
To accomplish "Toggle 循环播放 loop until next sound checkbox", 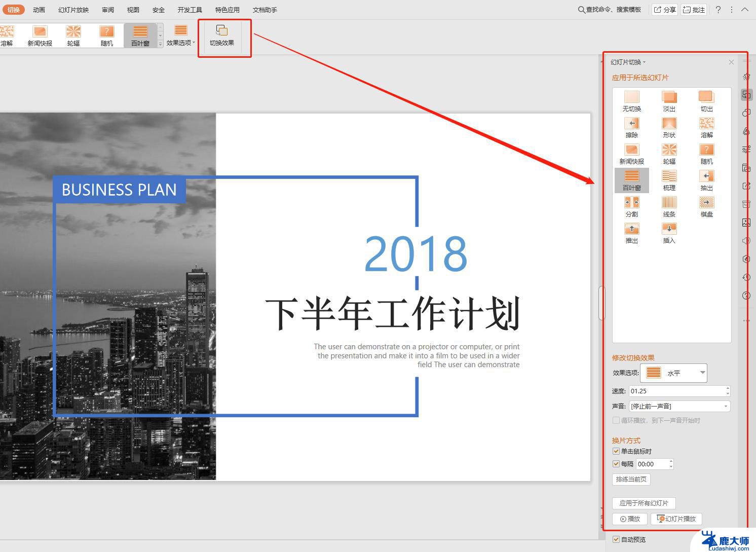I will [x=616, y=420].
